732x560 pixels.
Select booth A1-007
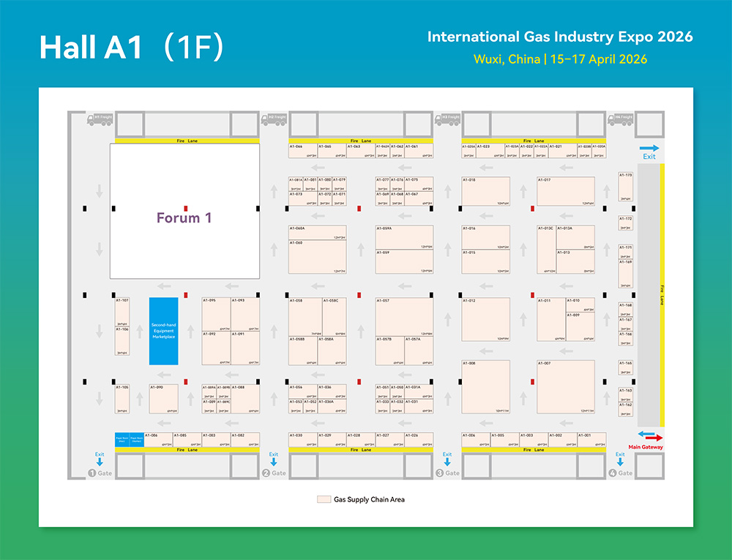pos(565,387)
